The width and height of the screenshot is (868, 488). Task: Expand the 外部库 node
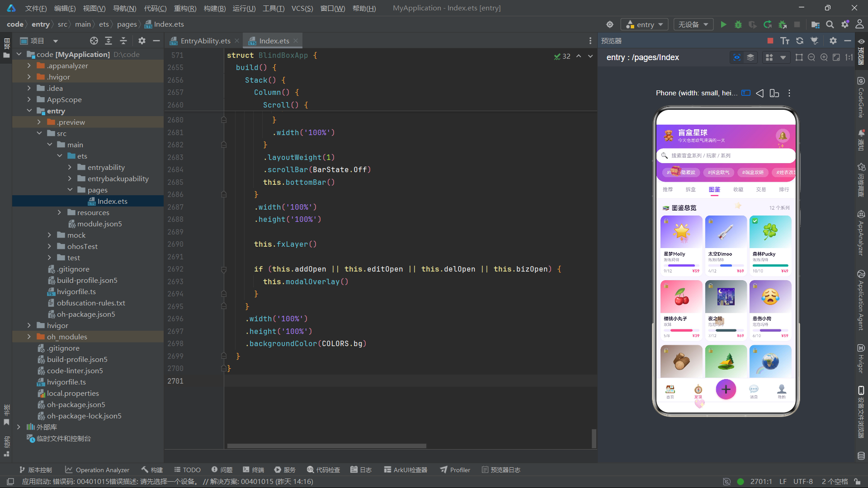pos(19,427)
